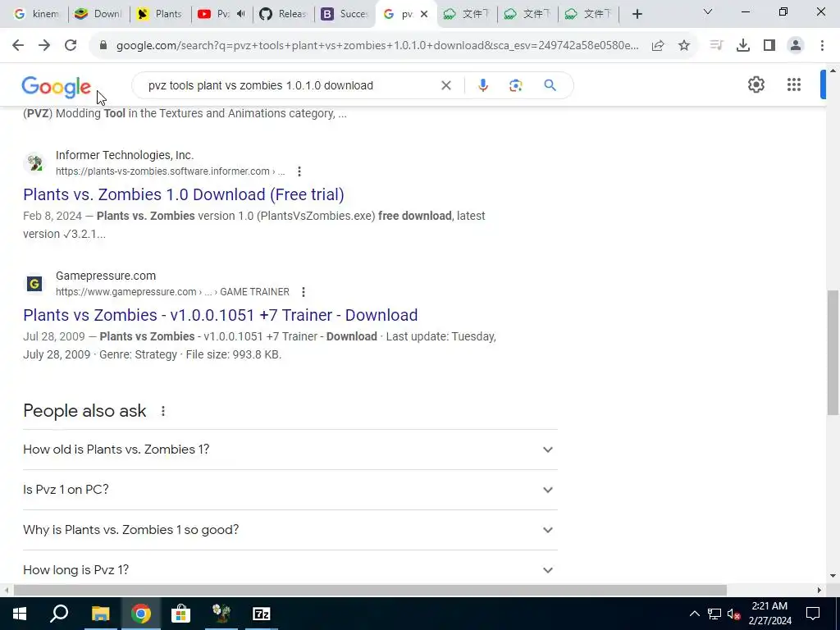Screen dimensions: 840x630
Task: Click the scroll-right arrow of horizontal scrollbar
Action: click(819, 590)
